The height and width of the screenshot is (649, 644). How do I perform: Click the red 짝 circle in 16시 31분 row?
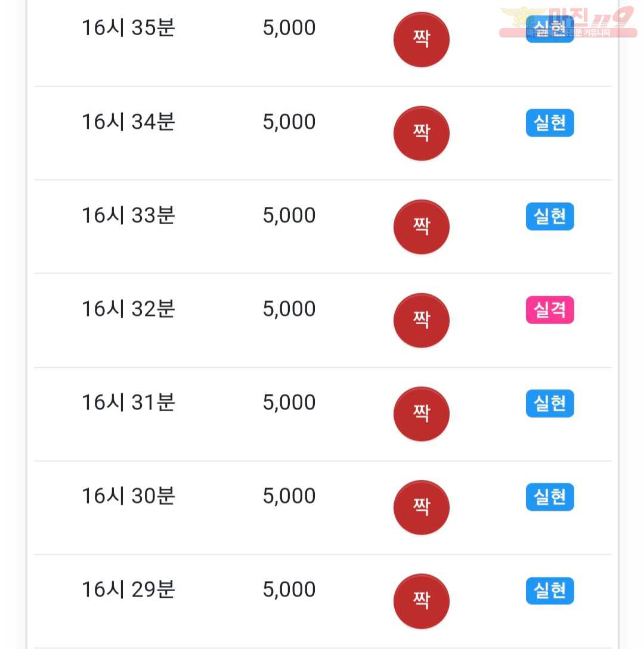(x=421, y=414)
